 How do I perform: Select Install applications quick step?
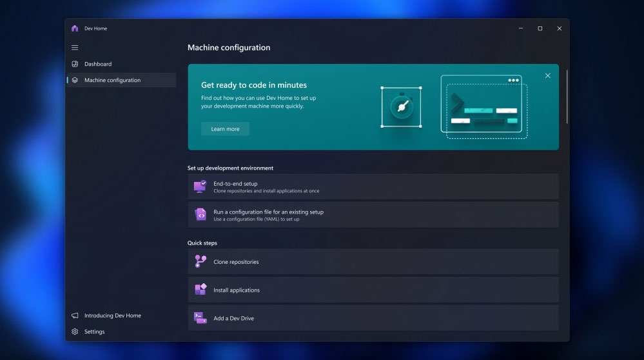(373, 290)
